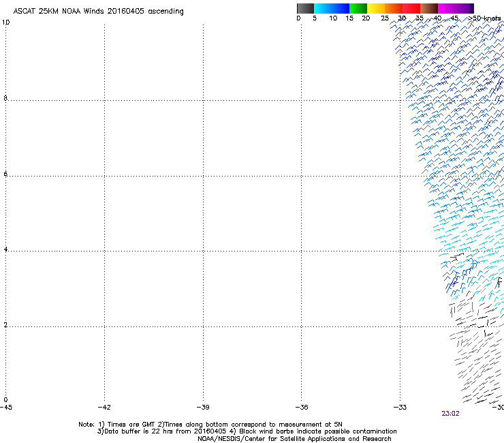The image size is (504, 443).
Task: Click the '45' label under the color bar
Action: (x=454, y=18)
